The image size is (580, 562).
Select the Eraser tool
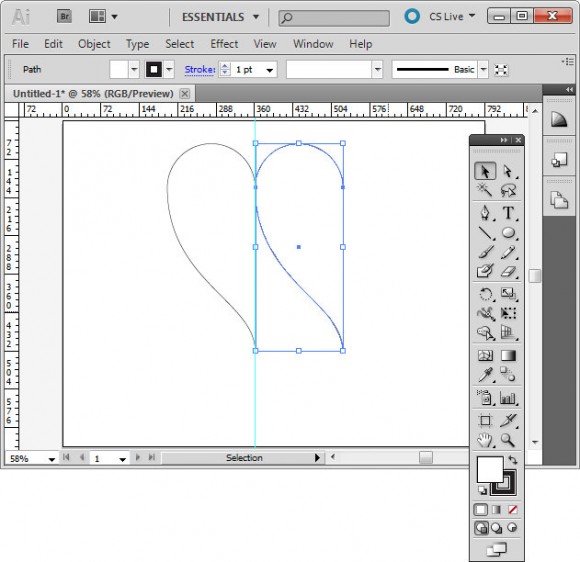508,272
